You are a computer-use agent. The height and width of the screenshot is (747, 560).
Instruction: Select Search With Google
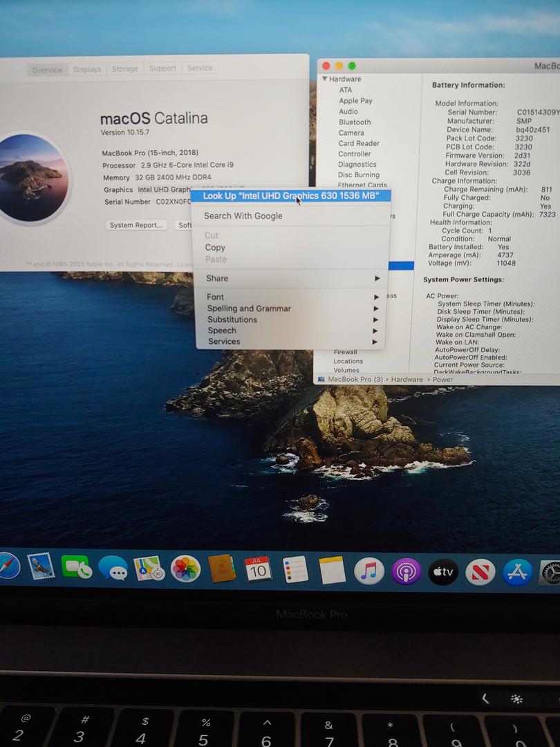(x=291, y=216)
